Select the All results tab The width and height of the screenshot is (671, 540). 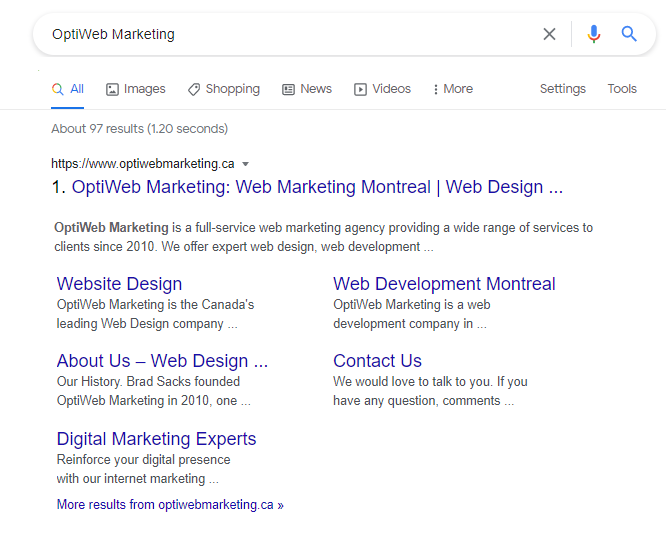tap(68, 89)
